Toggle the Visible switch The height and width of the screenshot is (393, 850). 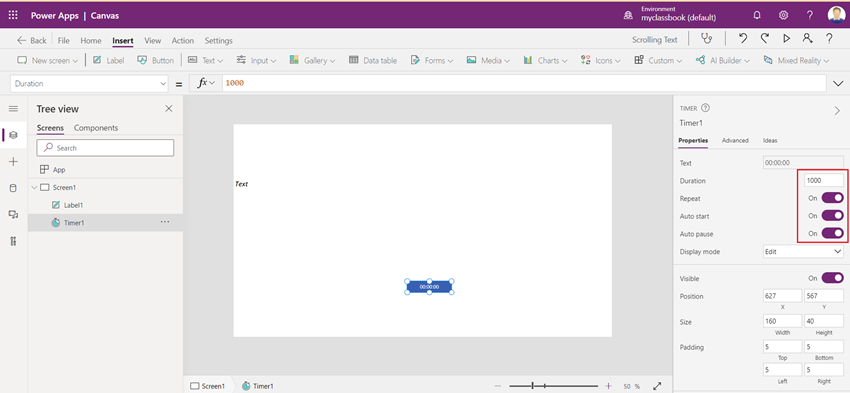click(832, 278)
